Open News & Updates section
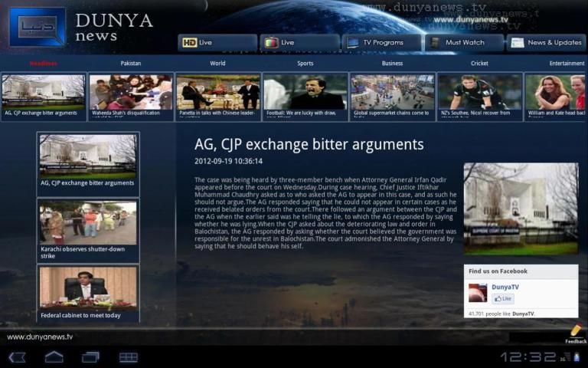The height and width of the screenshot is (368, 588). tap(547, 43)
